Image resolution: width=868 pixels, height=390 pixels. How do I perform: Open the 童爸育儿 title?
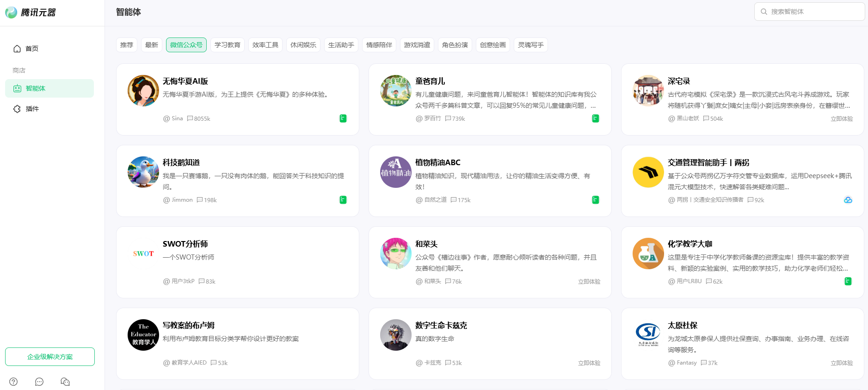coord(430,81)
